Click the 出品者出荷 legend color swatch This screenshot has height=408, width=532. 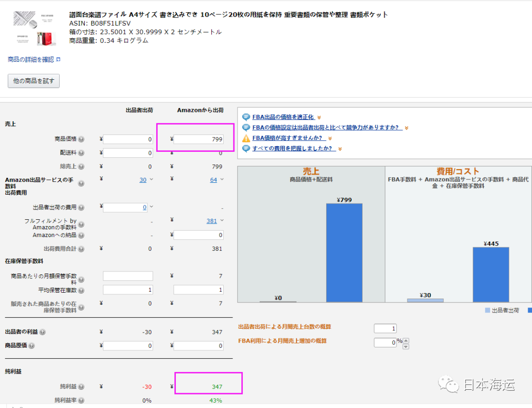[x=488, y=310]
